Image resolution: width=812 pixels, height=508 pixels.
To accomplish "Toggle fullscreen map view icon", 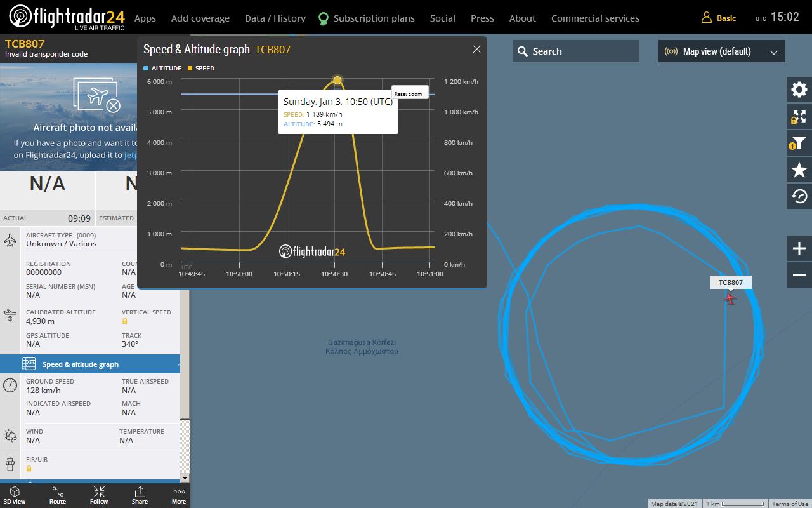I will (799, 117).
